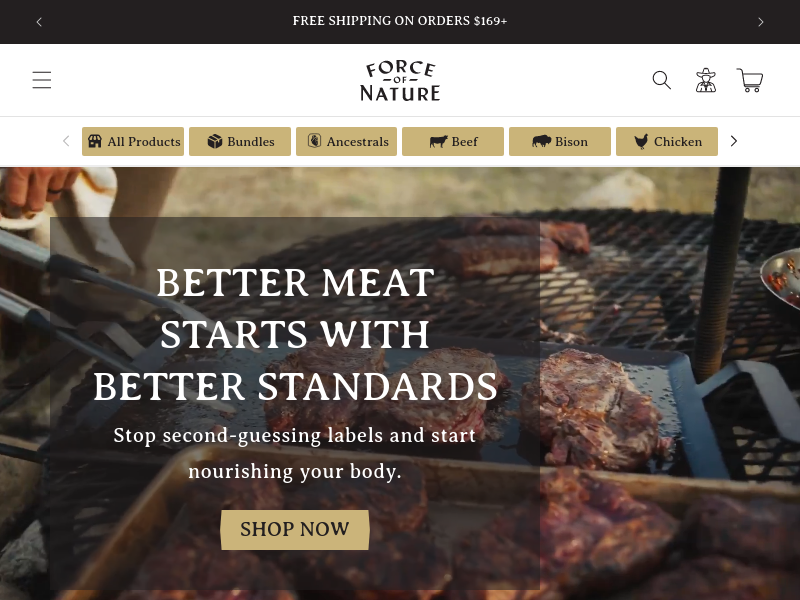This screenshot has height=600, width=800.
Task: Click the chicken icon on Chicken
Action: 641,141
